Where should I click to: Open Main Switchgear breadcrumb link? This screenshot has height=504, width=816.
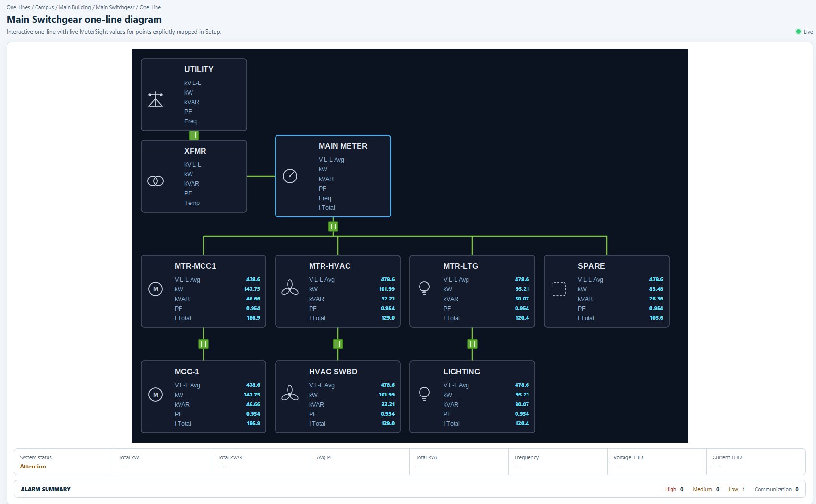(x=115, y=7)
